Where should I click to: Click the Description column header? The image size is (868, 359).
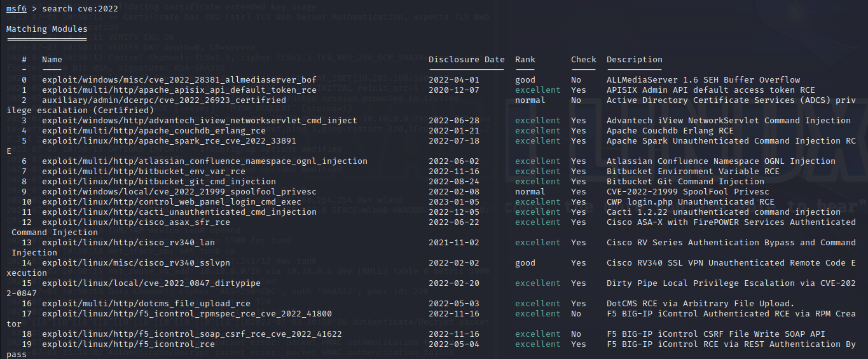[x=635, y=60]
